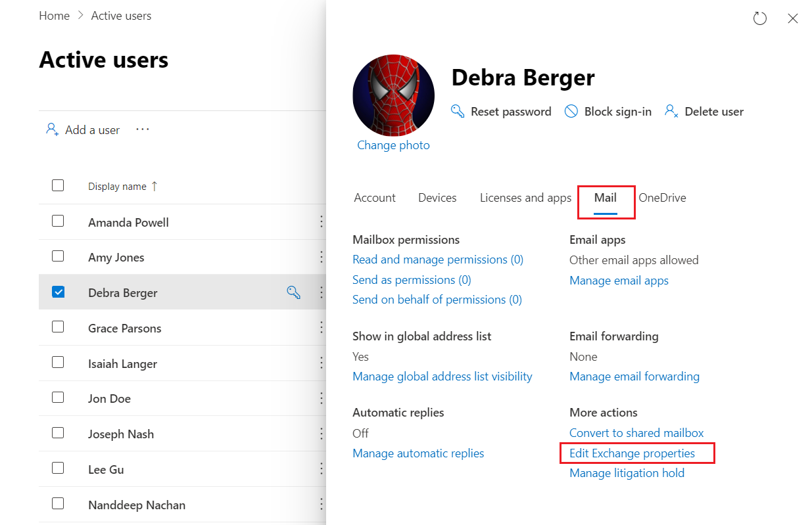
Task: Click the Reset password key icon
Action: tap(458, 111)
